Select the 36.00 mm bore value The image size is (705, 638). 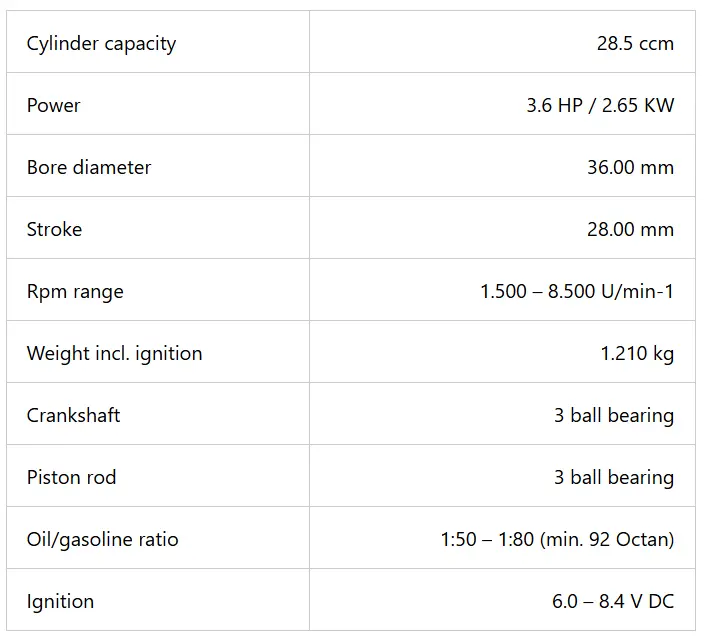click(630, 167)
